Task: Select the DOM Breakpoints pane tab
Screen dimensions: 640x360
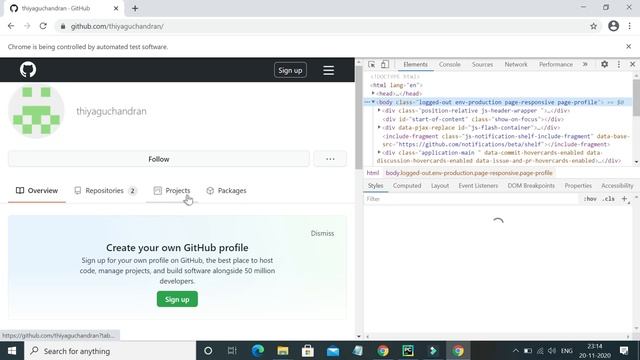Action: (x=531, y=186)
